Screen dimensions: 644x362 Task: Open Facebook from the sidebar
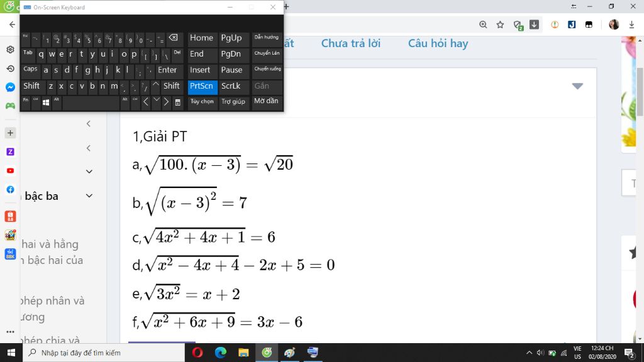(x=10, y=190)
